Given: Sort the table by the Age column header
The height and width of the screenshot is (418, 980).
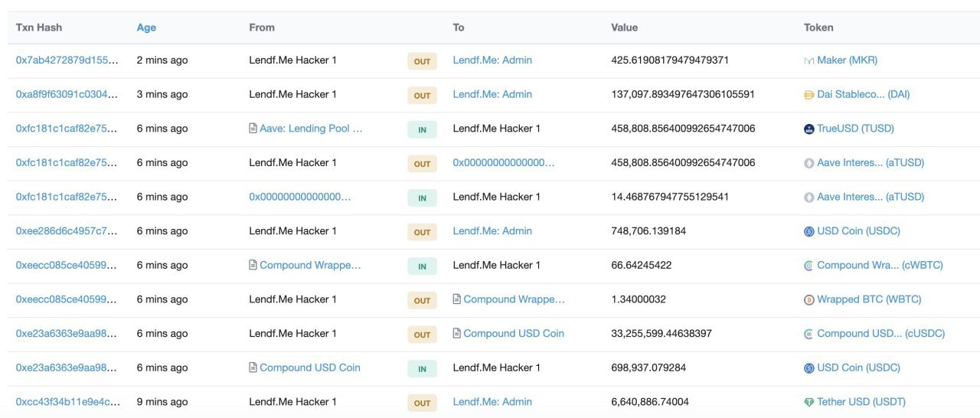Looking at the screenshot, I should [x=146, y=28].
